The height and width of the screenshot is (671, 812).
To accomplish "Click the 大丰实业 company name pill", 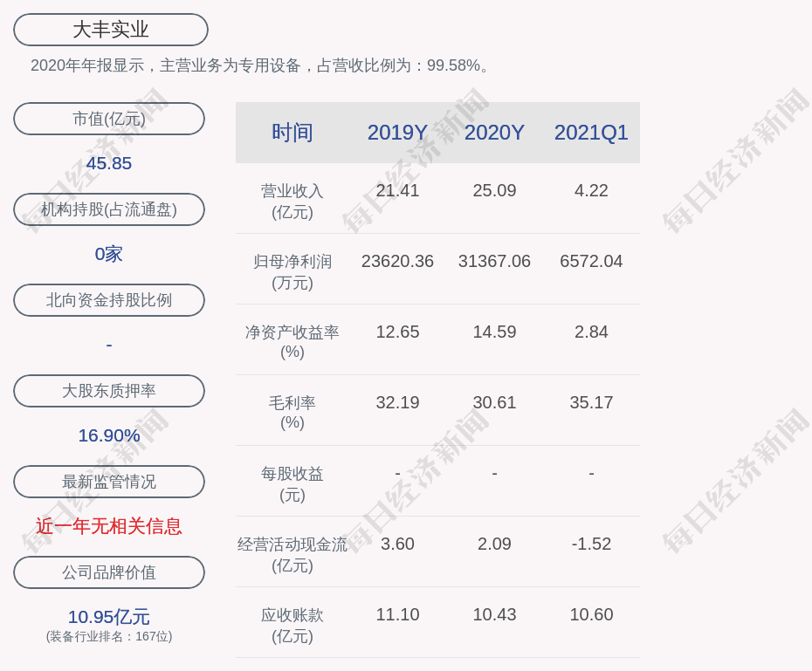I will pyautogui.click(x=111, y=30).
